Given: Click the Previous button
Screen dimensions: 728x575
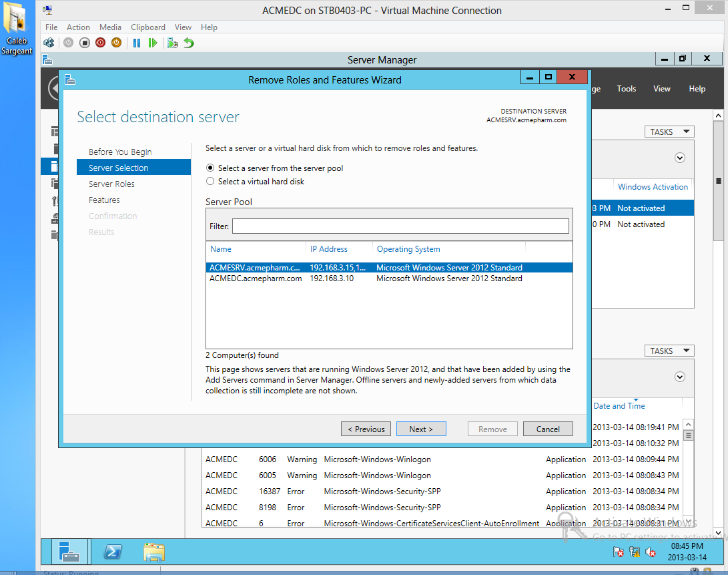Looking at the screenshot, I should click(366, 429).
